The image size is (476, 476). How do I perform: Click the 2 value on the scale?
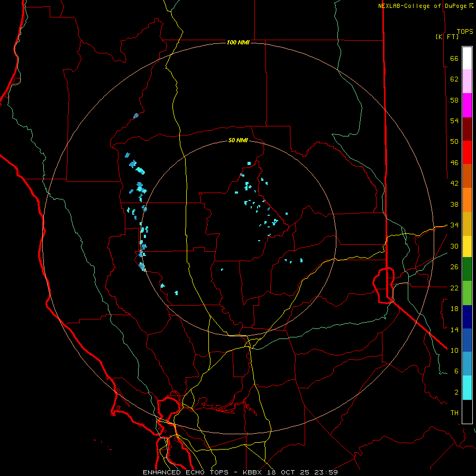click(x=456, y=392)
